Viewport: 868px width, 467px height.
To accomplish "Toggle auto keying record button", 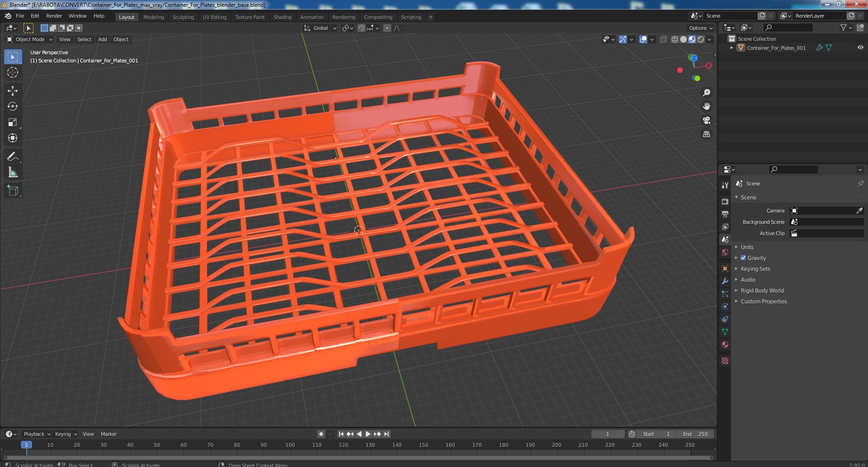I will pos(321,434).
